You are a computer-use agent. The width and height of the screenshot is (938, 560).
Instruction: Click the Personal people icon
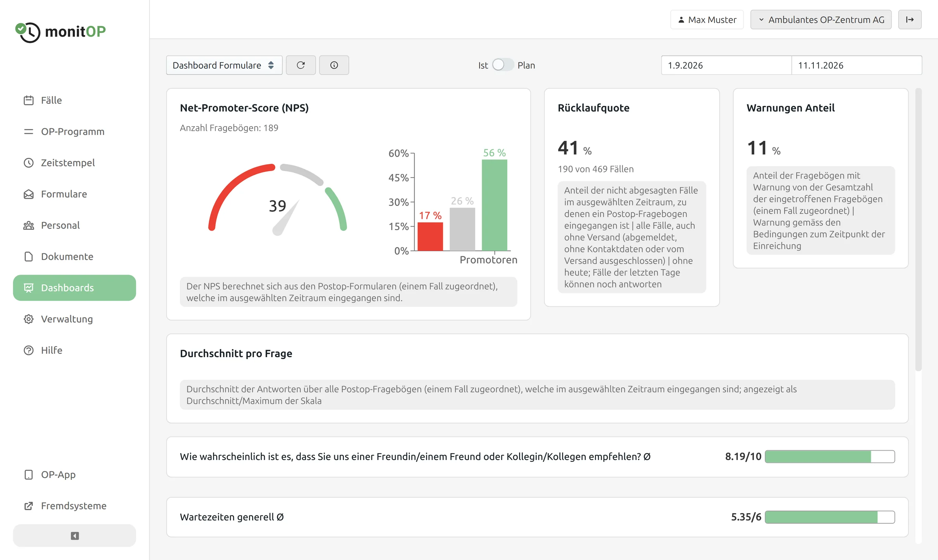pyautogui.click(x=29, y=225)
